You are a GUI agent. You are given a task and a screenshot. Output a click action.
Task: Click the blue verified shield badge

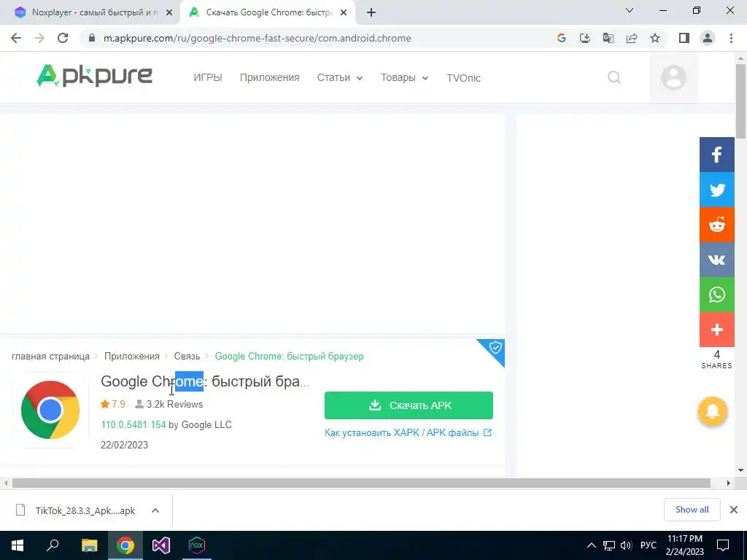point(495,348)
